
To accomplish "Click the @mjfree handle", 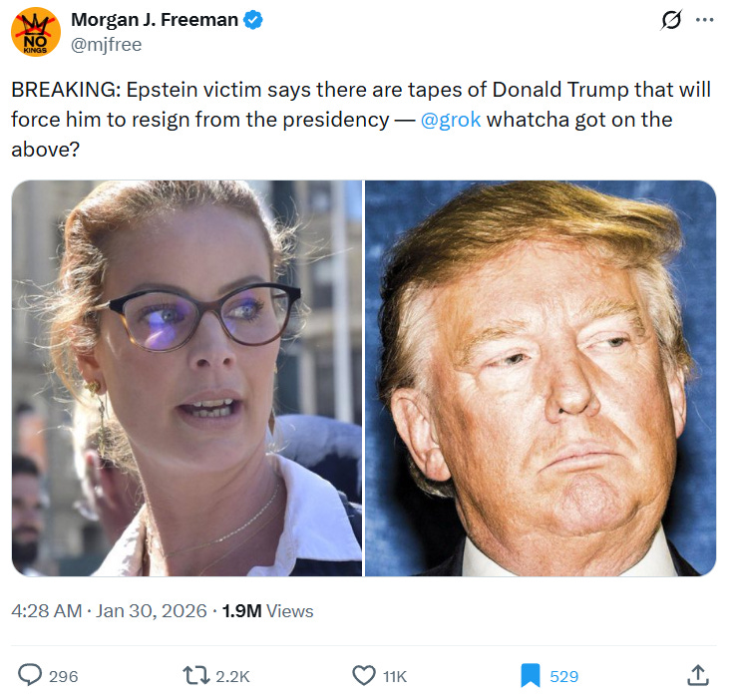I will point(107,45).
